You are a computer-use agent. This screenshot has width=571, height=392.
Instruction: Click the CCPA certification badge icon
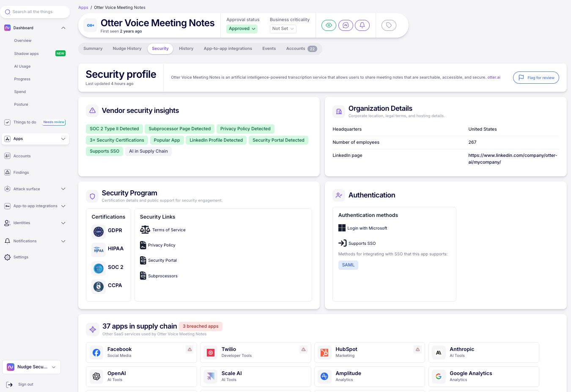pyautogui.click(x=99, y=286)
